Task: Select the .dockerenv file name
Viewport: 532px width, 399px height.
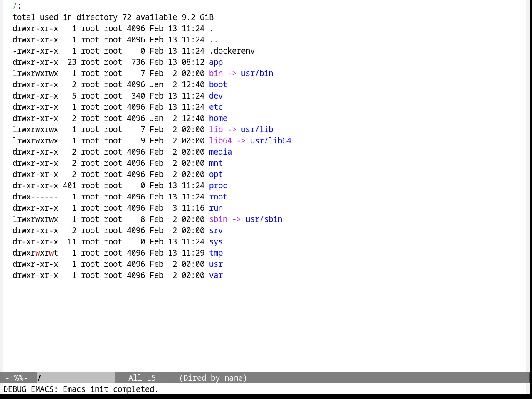Action: tap(232, 51)
